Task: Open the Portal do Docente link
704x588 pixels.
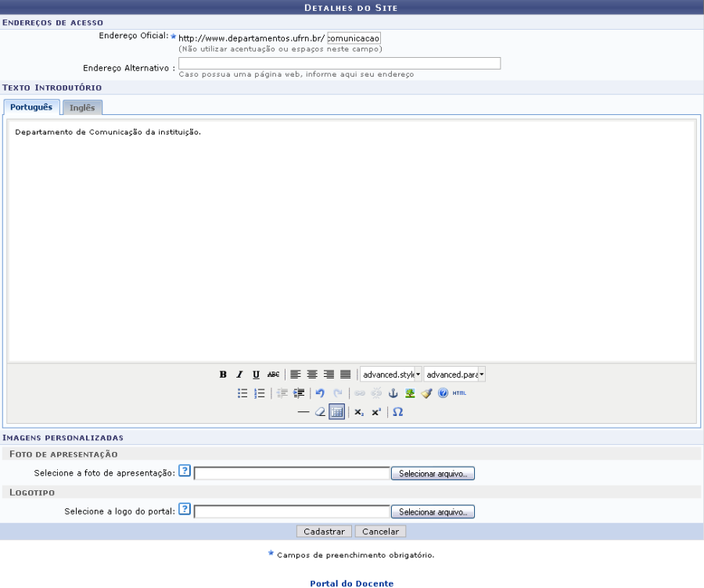Action: pos(351,583)
